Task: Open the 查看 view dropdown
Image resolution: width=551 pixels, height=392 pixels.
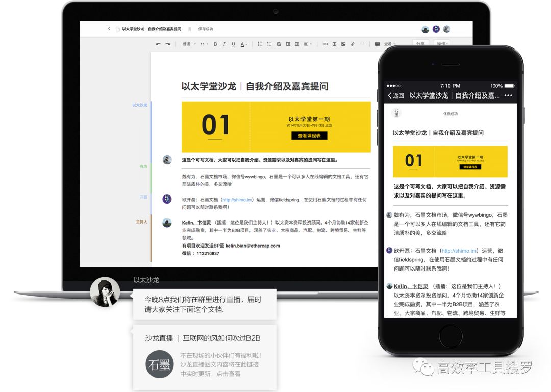Action: (x=389, y=44)
